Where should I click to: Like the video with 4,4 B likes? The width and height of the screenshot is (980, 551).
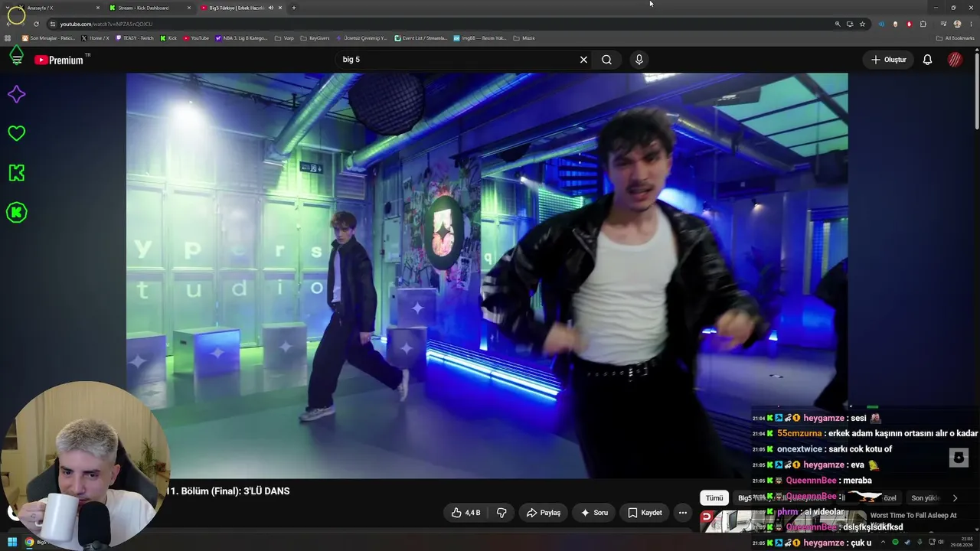[x=465, y=513]
